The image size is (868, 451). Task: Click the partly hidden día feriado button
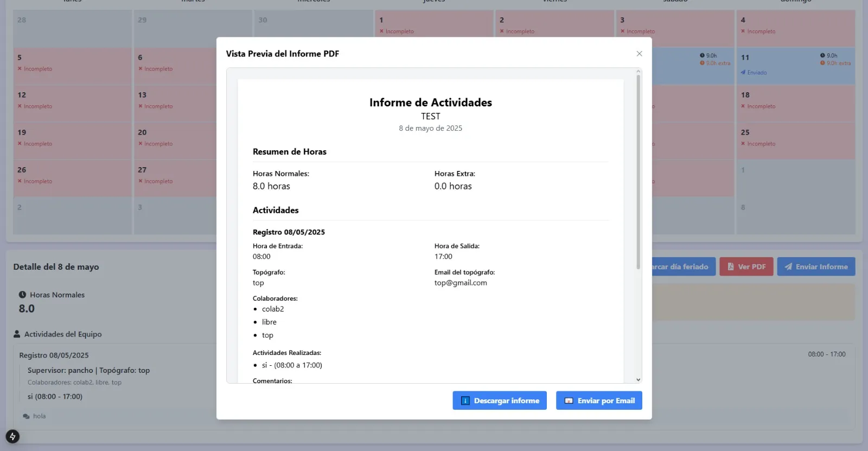click(x=684, y=266)
